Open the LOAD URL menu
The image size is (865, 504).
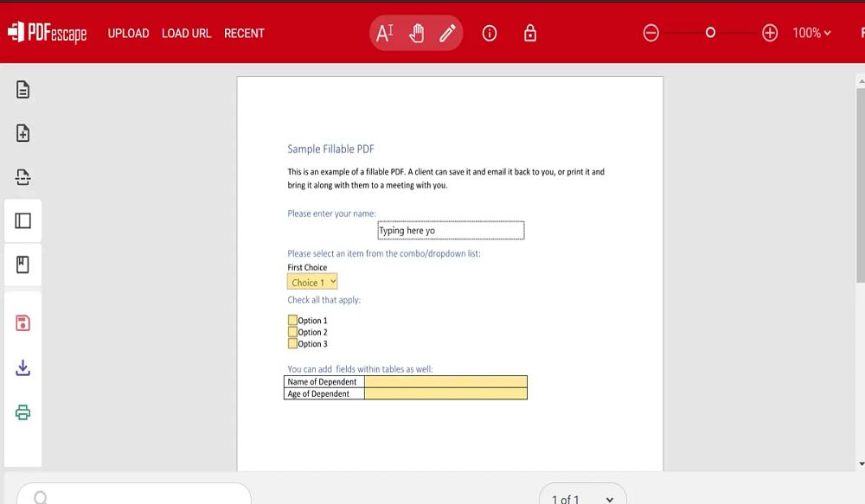[x=187, y=33]
